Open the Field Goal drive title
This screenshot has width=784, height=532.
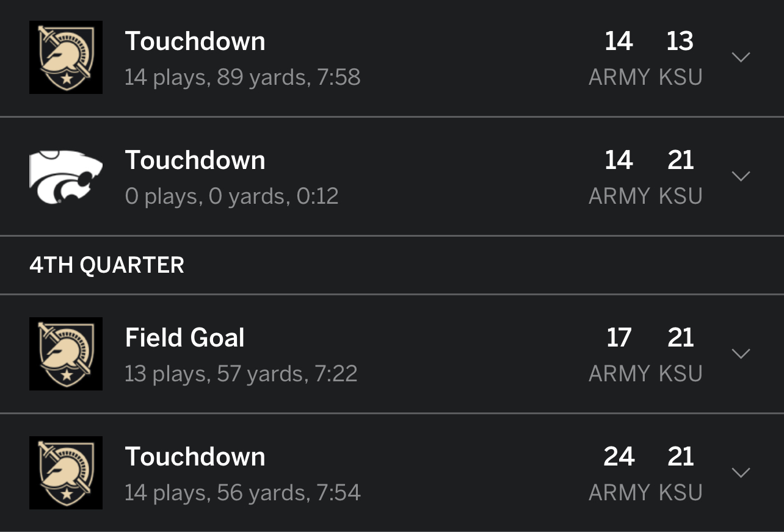(185, 338)
